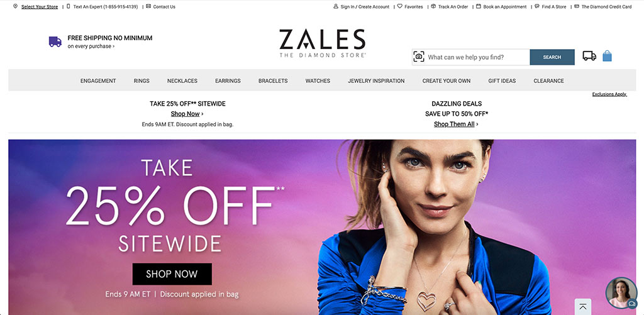The width and height of the screenshot is (644, 315).
Task: Click the Favorites heart icon
Action: coord(399,6)
